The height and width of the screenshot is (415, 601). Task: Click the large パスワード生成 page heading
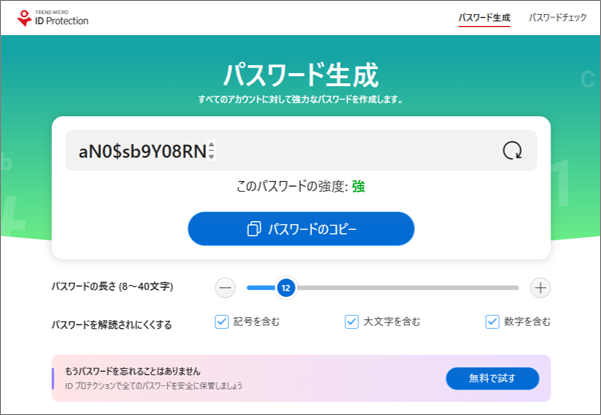(300, 74)
